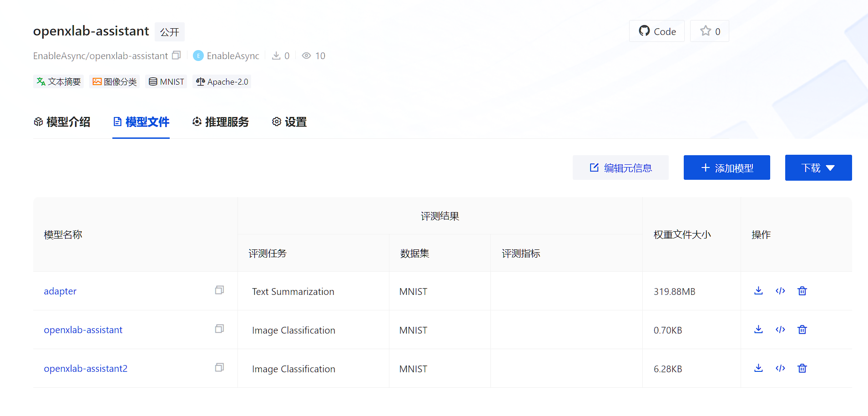Viewport: 868px width, 416px height.
Task: Show code snippet for openxlab-assistant2
Action: coord(780,368)
